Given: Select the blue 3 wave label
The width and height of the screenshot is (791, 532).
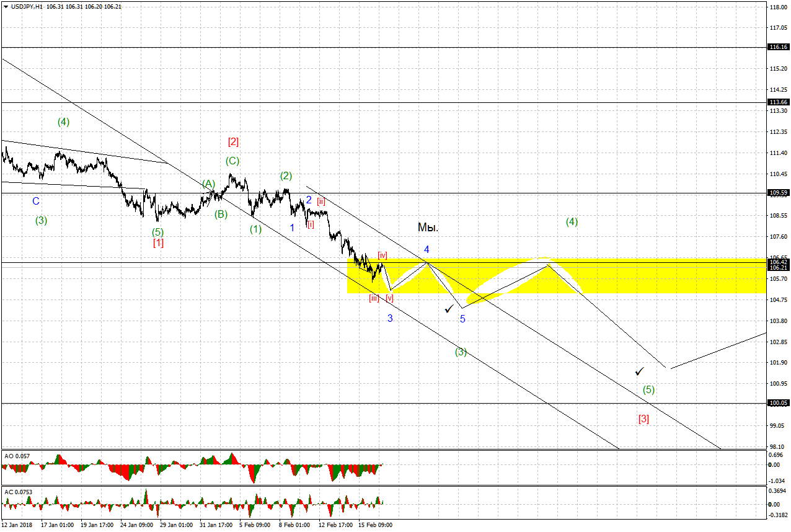Looking at the screenshot, I should pos(390,319).
